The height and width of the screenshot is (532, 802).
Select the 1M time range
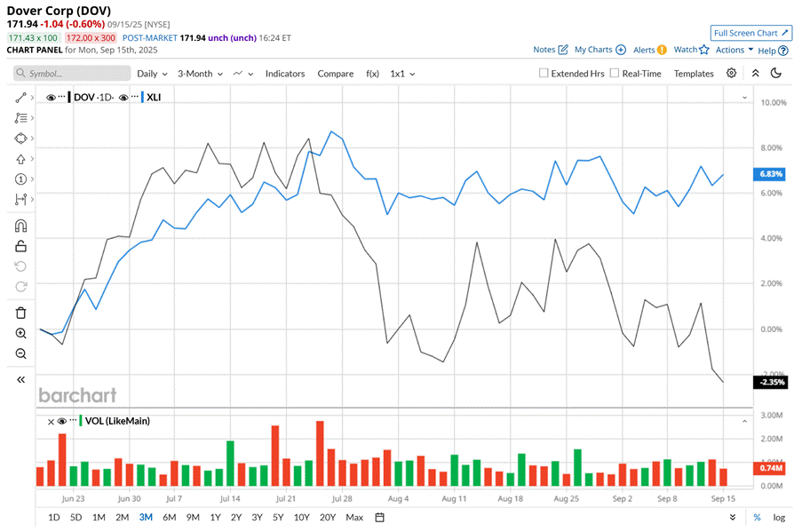pyautogui.click(x=99, y=517)
